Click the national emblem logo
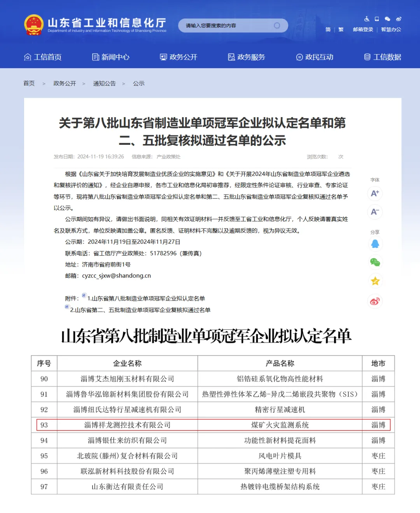 (34, 25)
